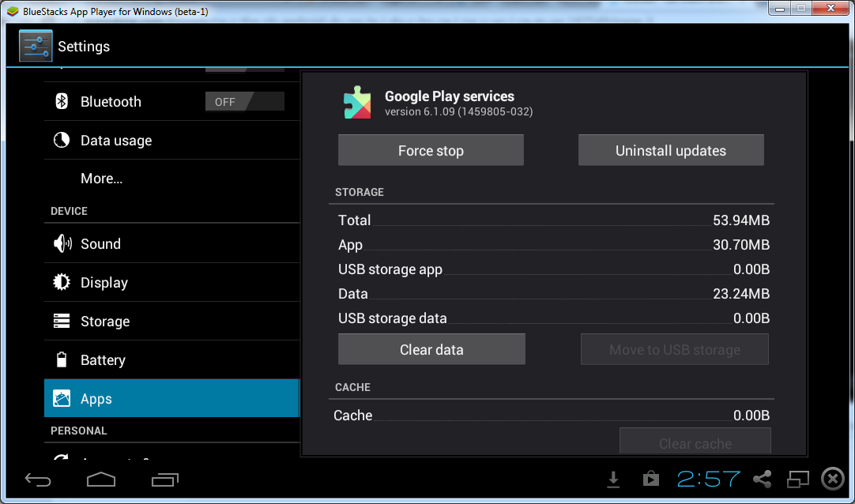
Task: Open More... wireless settings
Action: tap(171, 179)
